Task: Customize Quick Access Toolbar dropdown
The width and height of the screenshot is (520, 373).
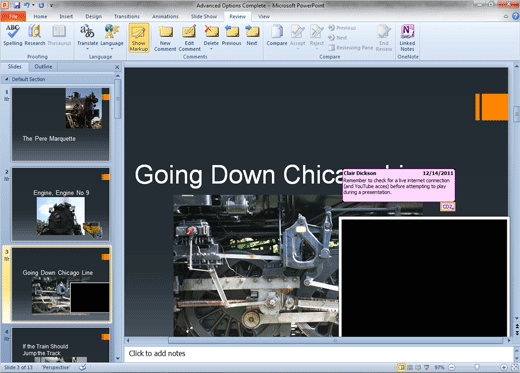Action: pos(51,5)
